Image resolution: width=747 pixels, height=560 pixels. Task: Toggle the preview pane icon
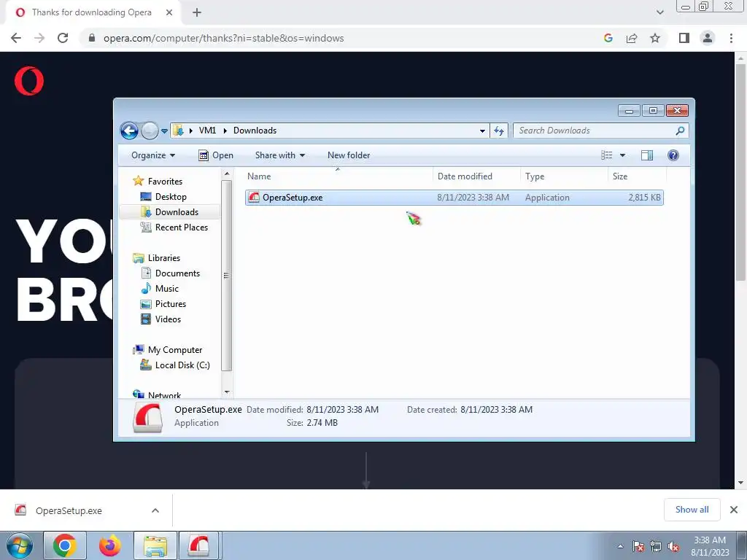[647, 155]
